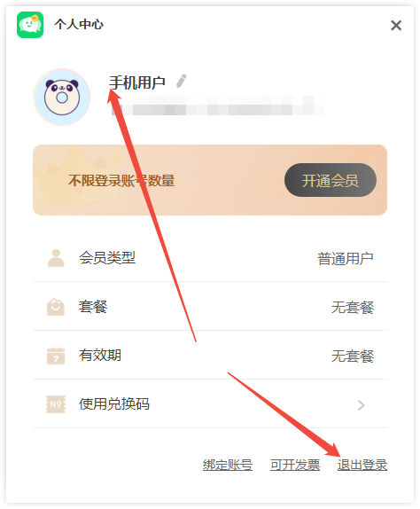Image resolution: width=420 pixels, height=509 pixels.
Task: Click the calendar icon beside 有效期
Action: point(56,356)
